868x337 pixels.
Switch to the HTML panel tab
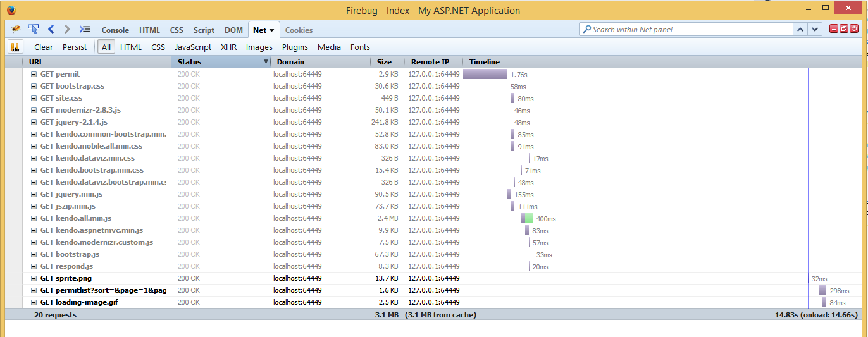(149, 30)
